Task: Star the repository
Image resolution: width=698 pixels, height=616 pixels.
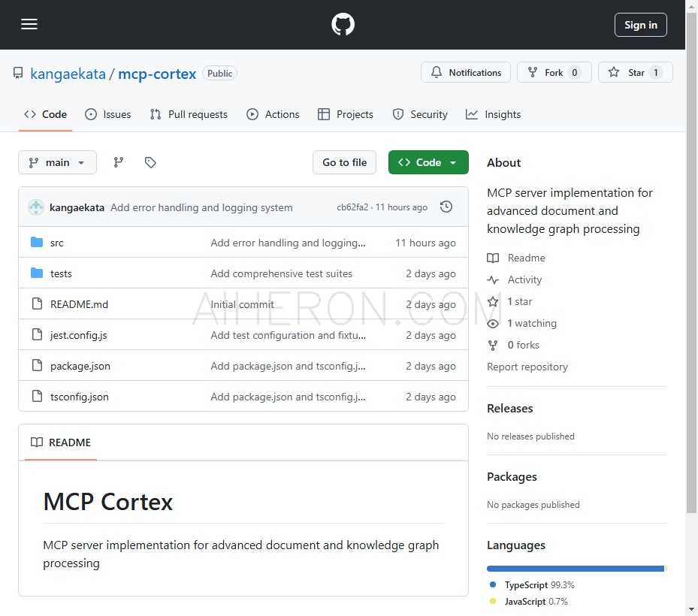Action: click(x=635, y=73)
